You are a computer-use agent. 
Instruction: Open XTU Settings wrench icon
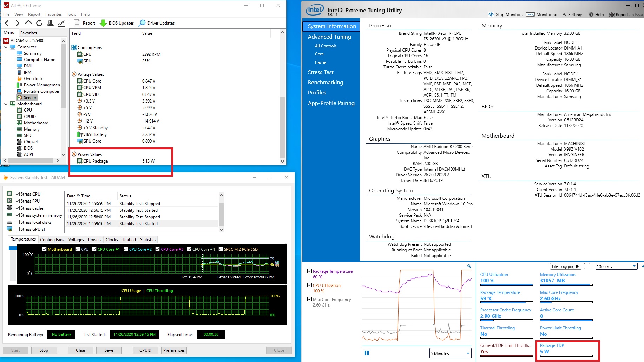(564, 14)
